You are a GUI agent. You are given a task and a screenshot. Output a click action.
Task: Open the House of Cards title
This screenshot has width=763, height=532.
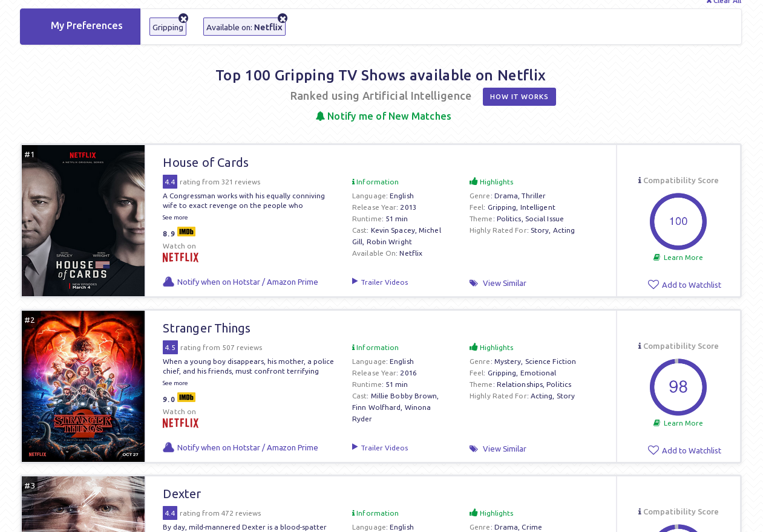[206, 163]
